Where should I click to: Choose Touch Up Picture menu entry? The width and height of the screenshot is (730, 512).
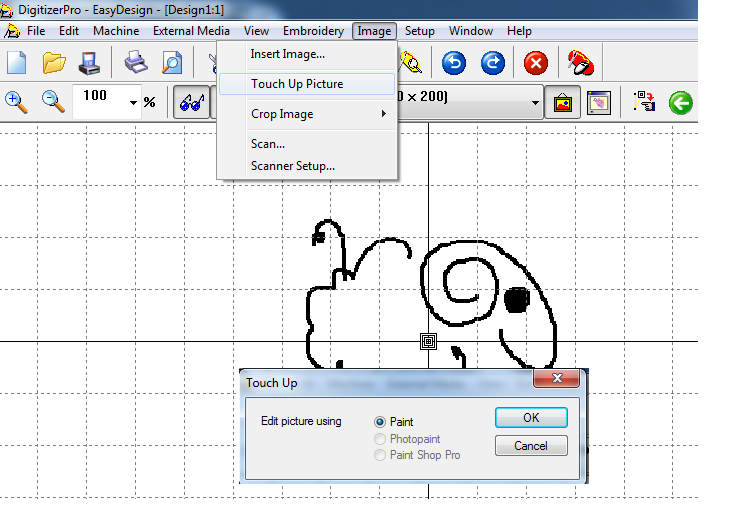pyautogui.click(x=307, y=84)
